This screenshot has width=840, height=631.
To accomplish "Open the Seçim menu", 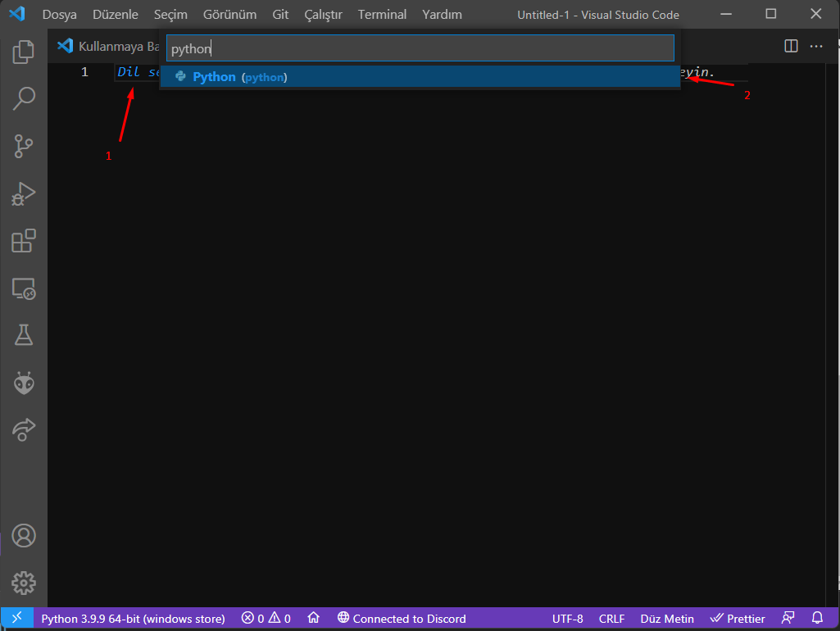I will pyautogui.click(x=171, y=15).
